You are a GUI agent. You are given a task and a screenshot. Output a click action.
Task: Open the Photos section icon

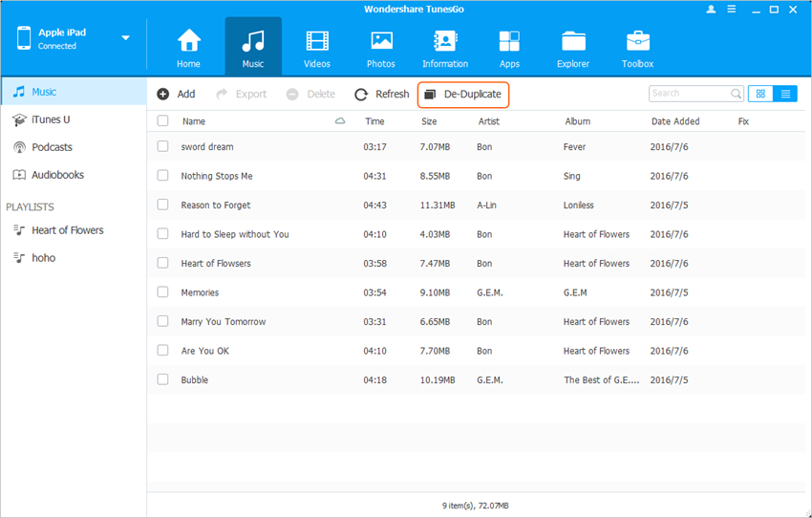coord(381,42)
